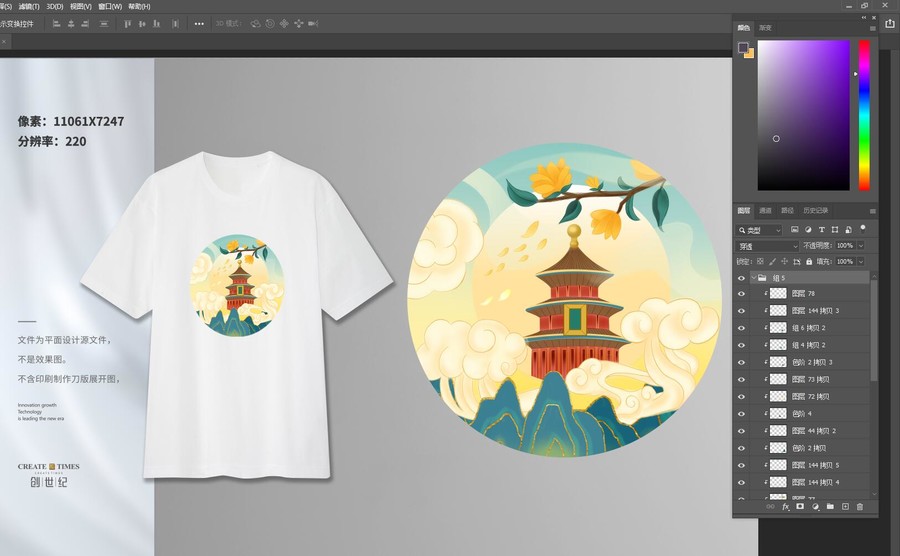Toggle visibility of 图层 144 拷贝 3
The image size is (900, 556).
point(742,310)
